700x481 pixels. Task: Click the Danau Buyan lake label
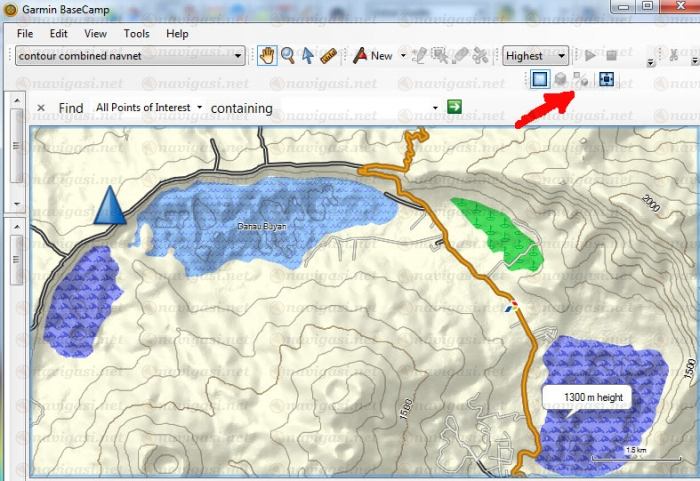point(254,227)
